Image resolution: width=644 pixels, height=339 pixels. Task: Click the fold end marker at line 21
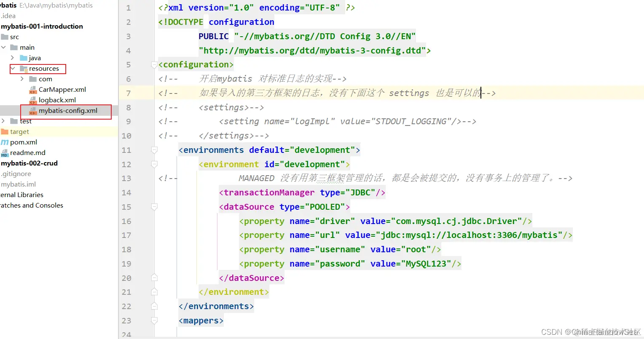click(x=154, y=292)
